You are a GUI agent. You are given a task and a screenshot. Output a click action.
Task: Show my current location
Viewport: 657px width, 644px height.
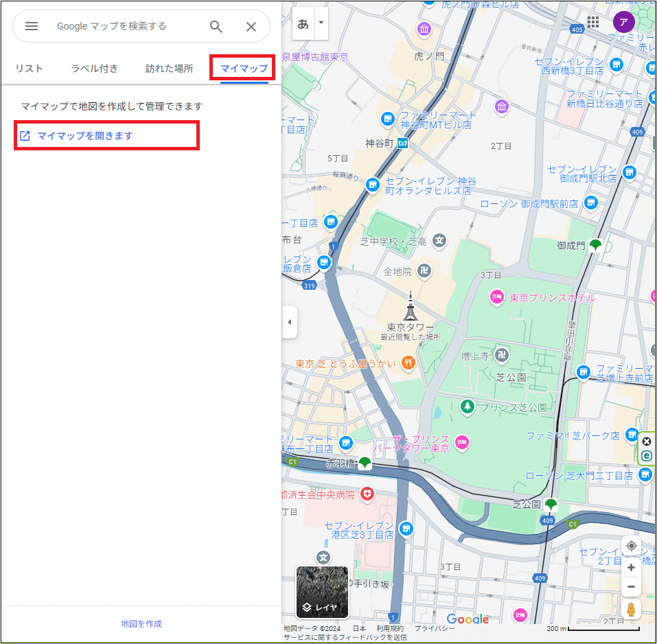(x=631, y=546)
